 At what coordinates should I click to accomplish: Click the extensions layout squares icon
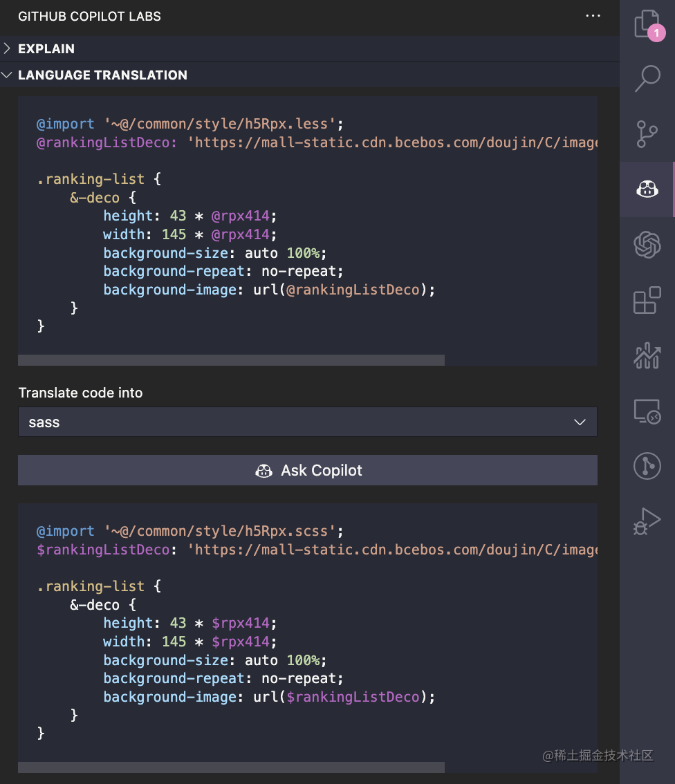(646, 299)
